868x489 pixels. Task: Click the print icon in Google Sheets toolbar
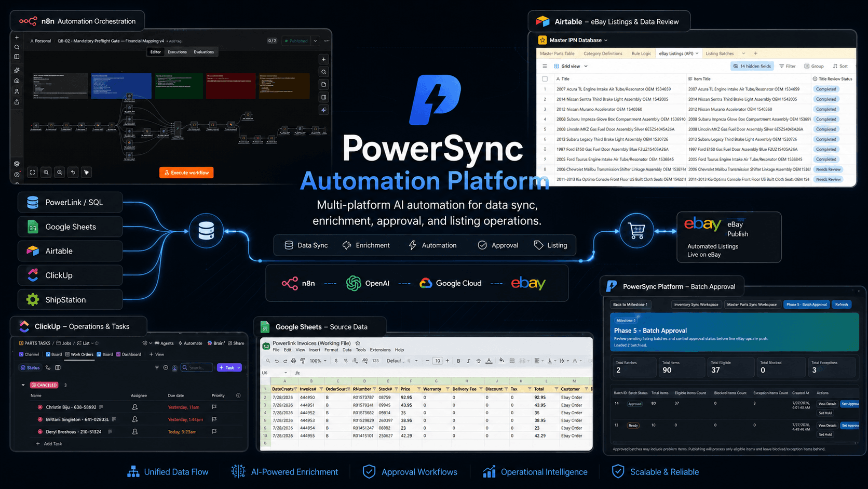(x=293, y=361)
